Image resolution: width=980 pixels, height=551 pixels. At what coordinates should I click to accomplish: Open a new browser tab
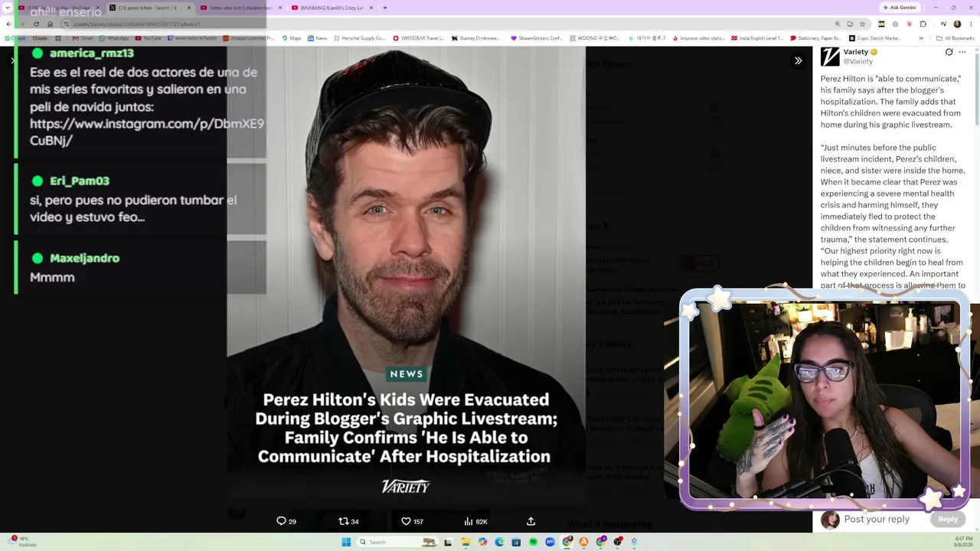(384, 8)
